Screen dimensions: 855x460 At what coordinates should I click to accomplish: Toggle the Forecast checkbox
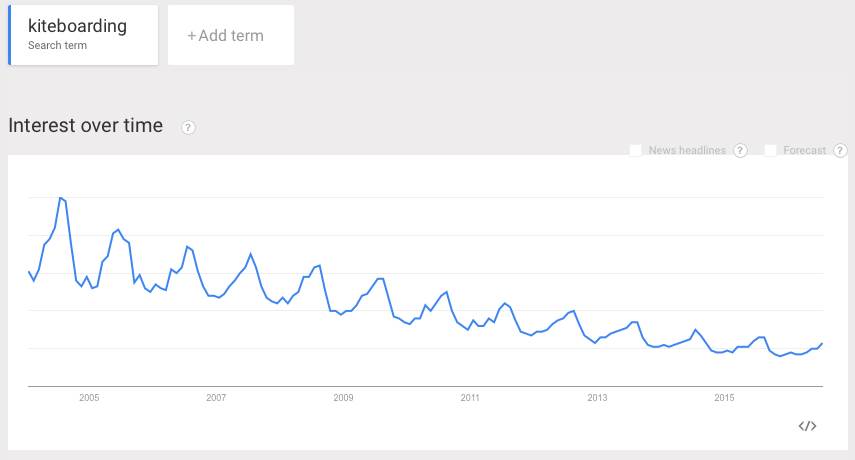[771, 151]
